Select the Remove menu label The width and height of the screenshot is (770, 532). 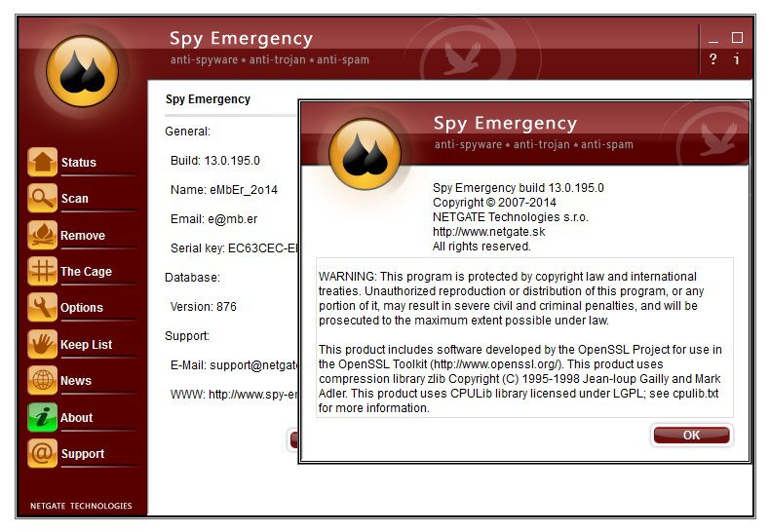click(83, 236)
